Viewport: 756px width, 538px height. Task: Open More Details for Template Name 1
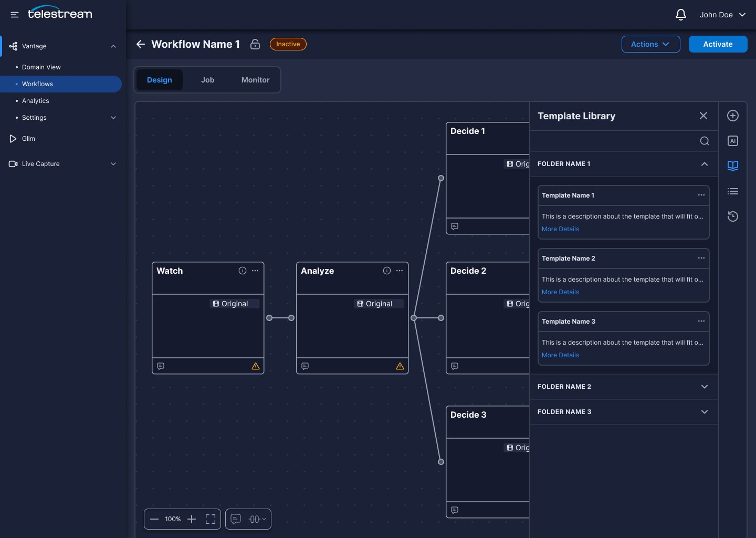(560, 229)
